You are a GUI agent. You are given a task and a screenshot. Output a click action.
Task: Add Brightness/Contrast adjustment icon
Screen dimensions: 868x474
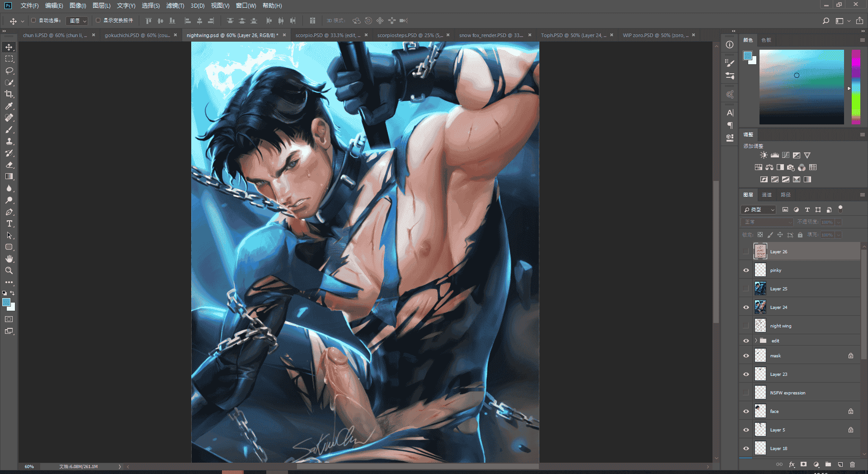[764, 155]
